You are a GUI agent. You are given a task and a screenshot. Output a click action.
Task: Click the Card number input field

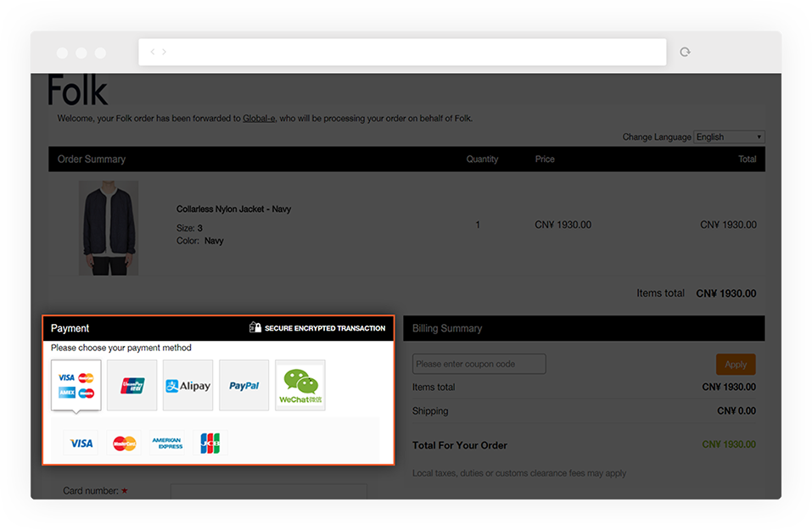click(x=269, y=491)
